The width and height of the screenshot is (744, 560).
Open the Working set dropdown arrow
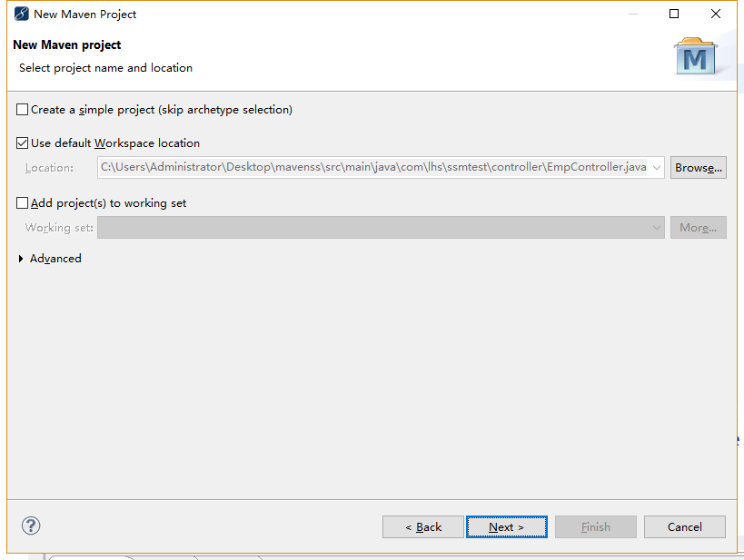657,228
